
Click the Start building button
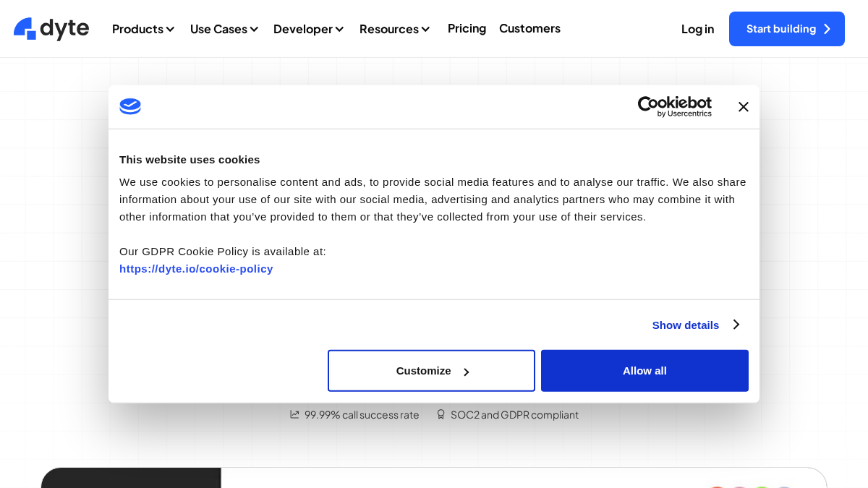(787, 29)
